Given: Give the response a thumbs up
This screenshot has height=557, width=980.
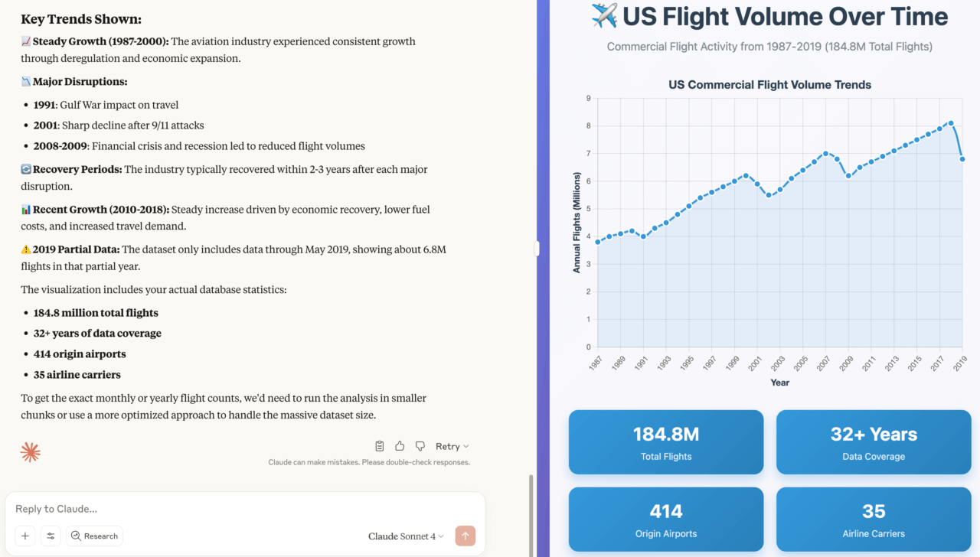Looking at the screenshot, I should tap(399, 445).
